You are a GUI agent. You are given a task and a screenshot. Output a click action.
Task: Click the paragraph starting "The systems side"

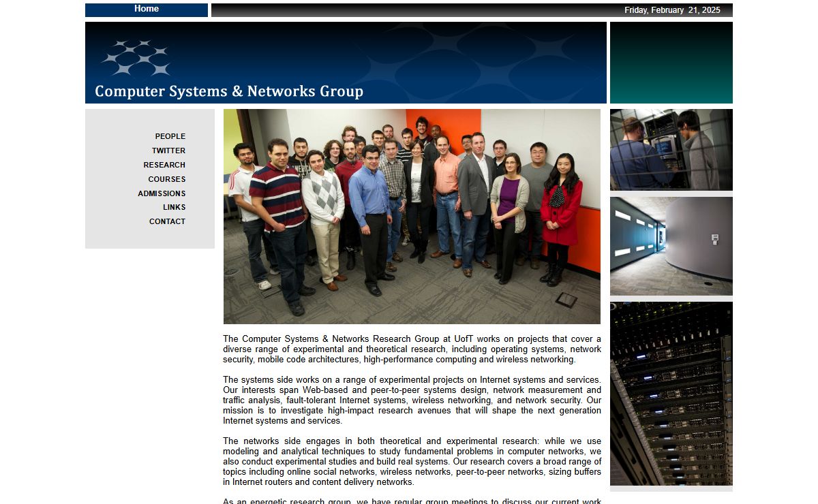pyautogui.click(x=412, y=400)
